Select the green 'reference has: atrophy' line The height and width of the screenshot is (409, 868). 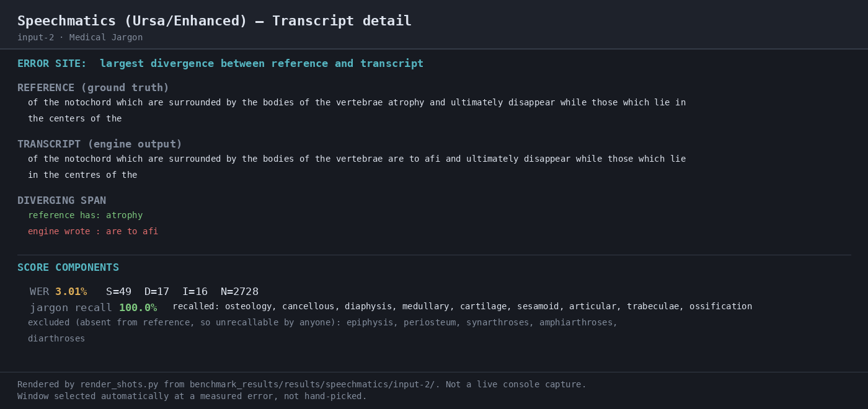click(85, 216)
